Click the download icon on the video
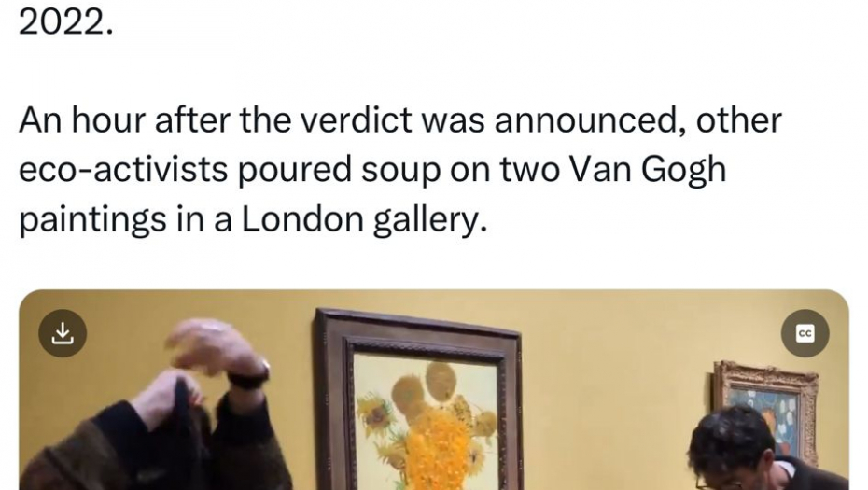The height and width of the screenshot is (490, 868). click(63, 333)
